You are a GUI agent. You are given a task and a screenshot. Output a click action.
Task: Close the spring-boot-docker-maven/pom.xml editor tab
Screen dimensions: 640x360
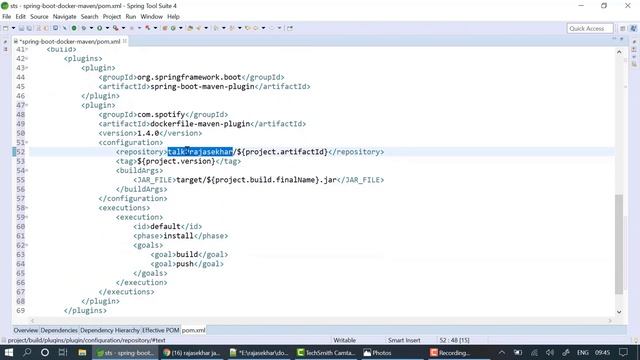pyautogui.click(x=124, y=41)
